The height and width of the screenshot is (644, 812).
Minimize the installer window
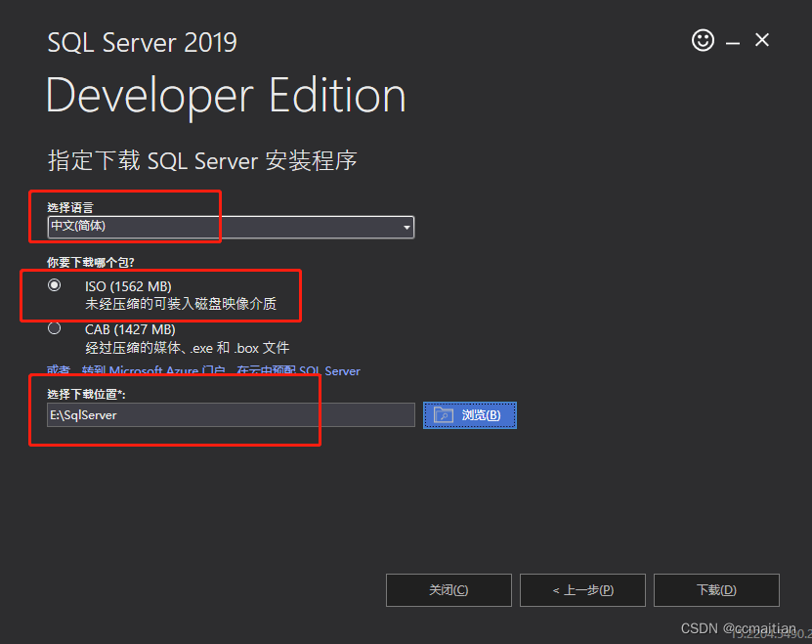point(731,40)
